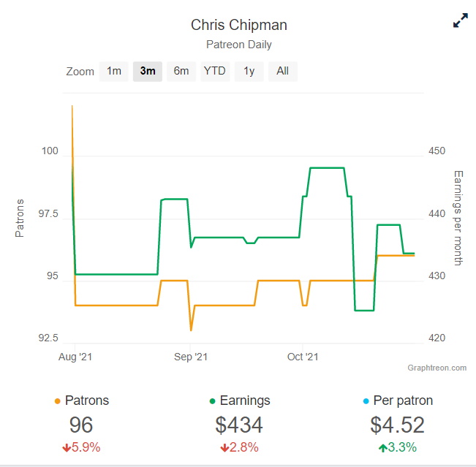Click the 450 earnings axis value
Viewport: 476px width, 467px height.
coord(437,151)
